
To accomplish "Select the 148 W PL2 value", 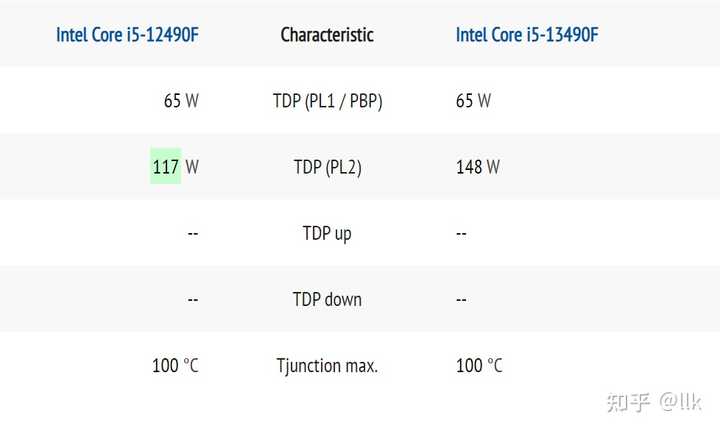I will click(477, 167).
